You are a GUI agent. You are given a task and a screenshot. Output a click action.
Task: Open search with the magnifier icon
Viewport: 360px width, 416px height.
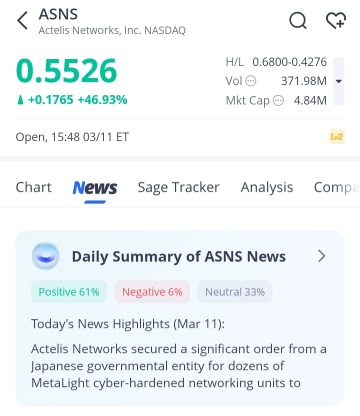pos(298,21)
